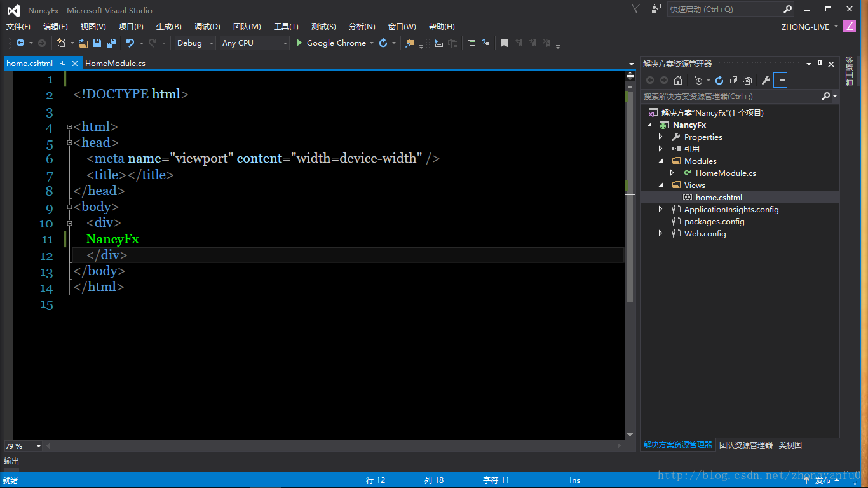
Task: Open Properties via the wrench icon
Action: (x=766, y=80)
